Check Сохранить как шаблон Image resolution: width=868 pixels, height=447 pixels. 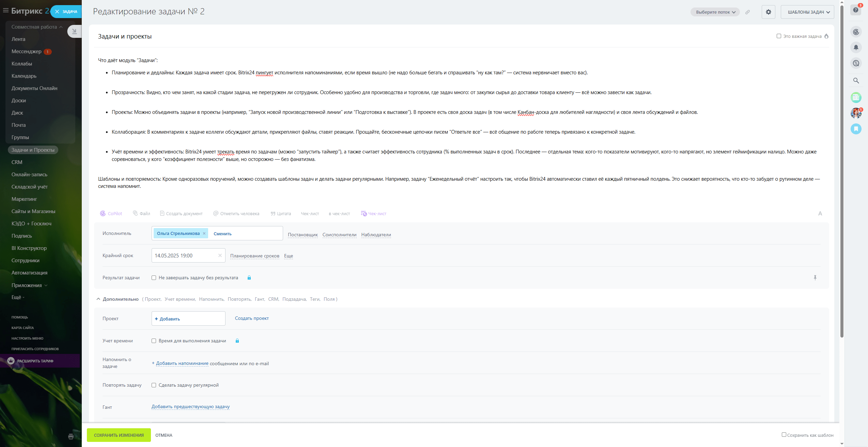pyautogui.click(x=784, y=435)
